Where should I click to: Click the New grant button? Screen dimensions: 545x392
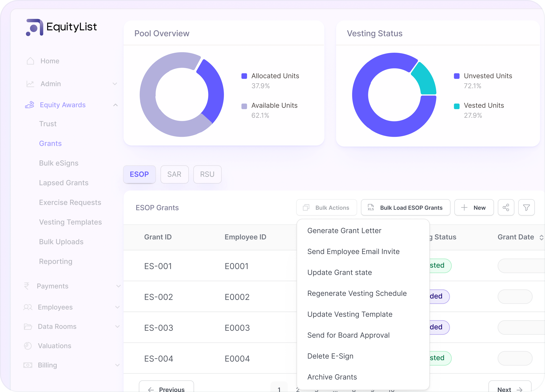pos(474,207)
